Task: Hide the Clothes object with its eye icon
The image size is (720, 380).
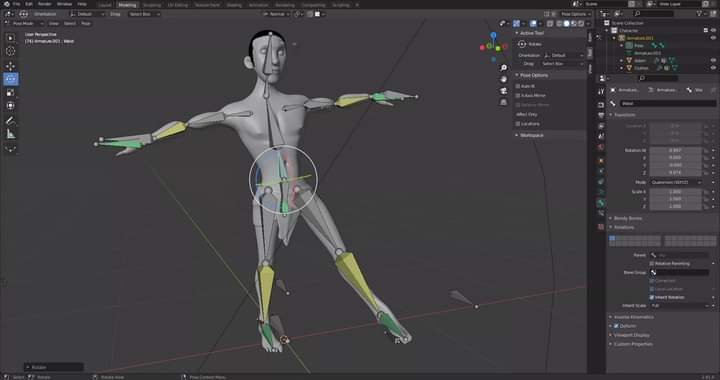Action: click(713, 68)
